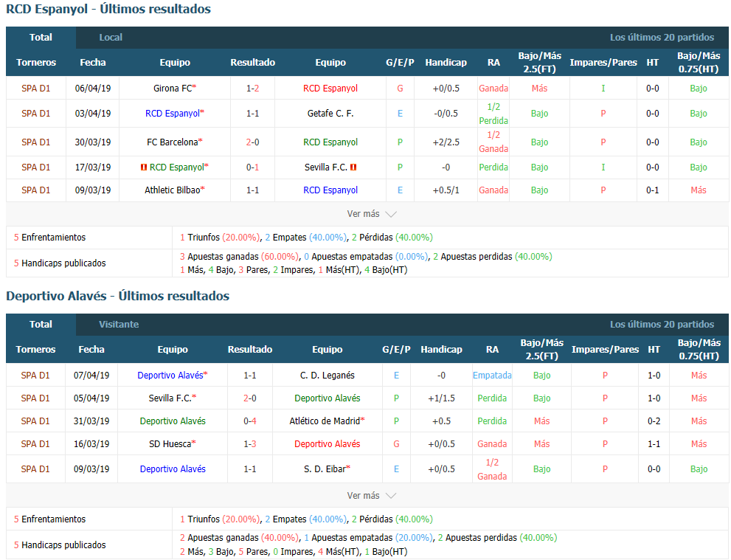Switch to the Local tab
This screenshot has width=731, height=560.
pyautogui.click(x=111, y=38)
